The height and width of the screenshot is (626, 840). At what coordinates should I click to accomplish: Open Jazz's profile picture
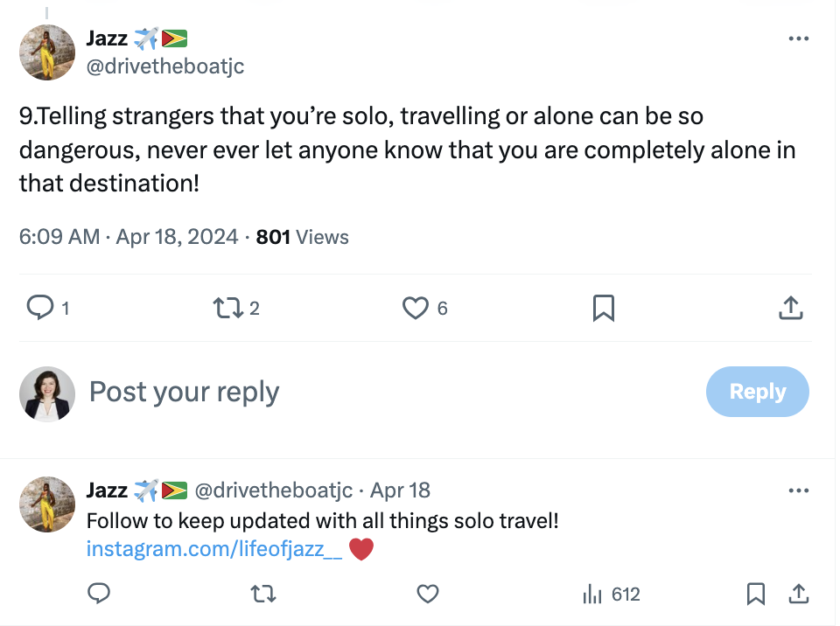(47, 52)
